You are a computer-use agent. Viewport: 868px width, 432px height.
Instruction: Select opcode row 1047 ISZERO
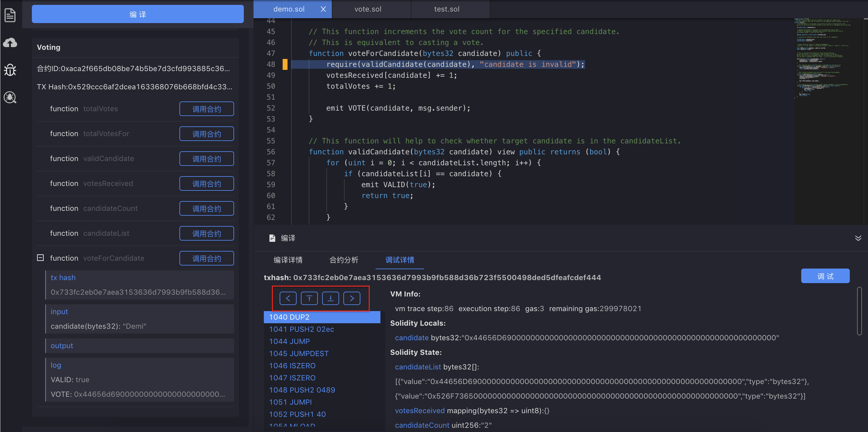click(x=322, y=378)
